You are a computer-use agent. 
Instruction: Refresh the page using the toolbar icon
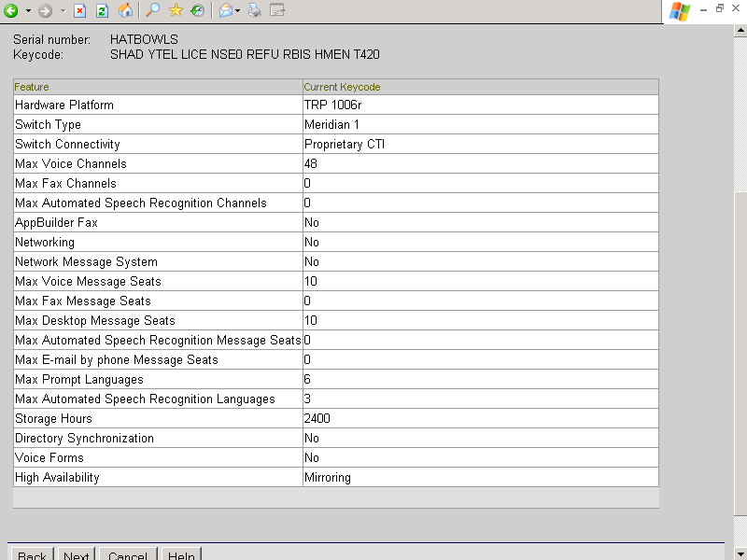click(103, 10)
